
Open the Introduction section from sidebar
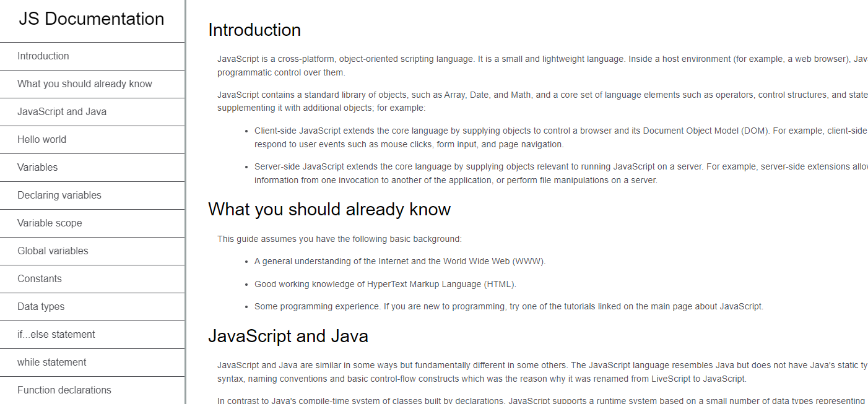[x=43, y=56]
